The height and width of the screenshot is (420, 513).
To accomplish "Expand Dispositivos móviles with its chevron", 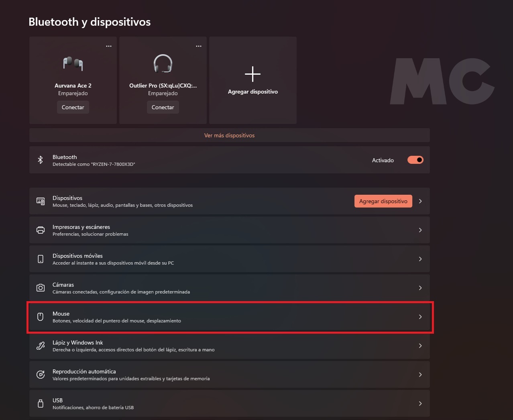I will (x=420, y=259).
